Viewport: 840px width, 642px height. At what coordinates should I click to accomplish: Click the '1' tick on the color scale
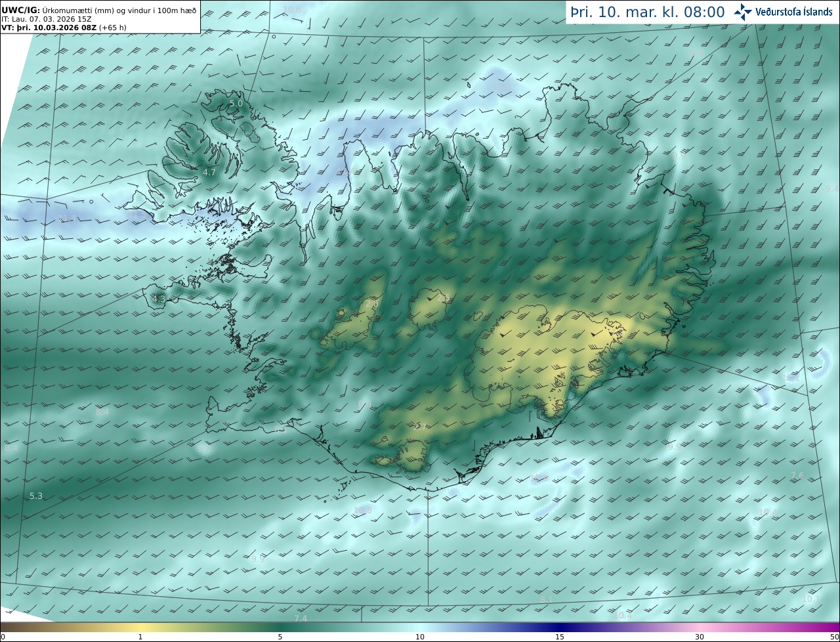(x=140, y=637)
